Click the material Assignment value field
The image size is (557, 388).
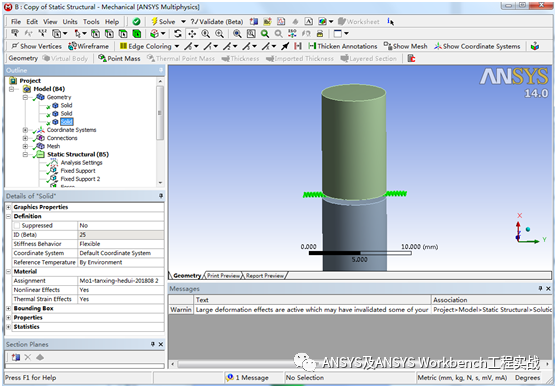coord(120,281)
